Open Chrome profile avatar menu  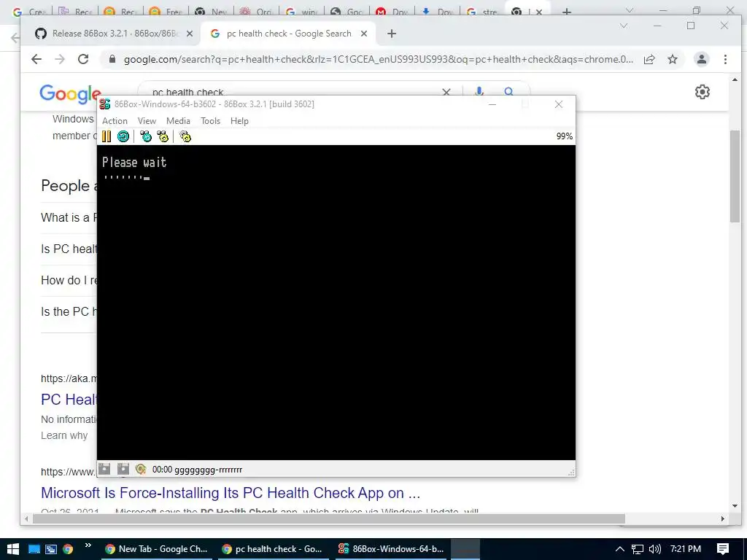tap(702, 59)
